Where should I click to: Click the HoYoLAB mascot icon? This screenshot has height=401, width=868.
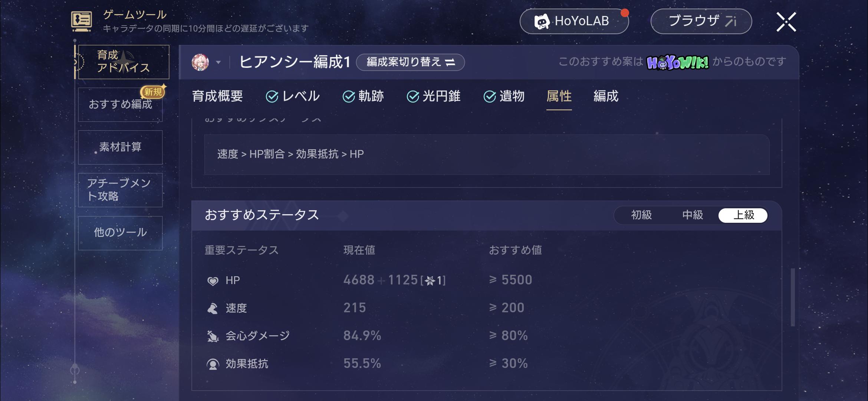tap(542, 22)
